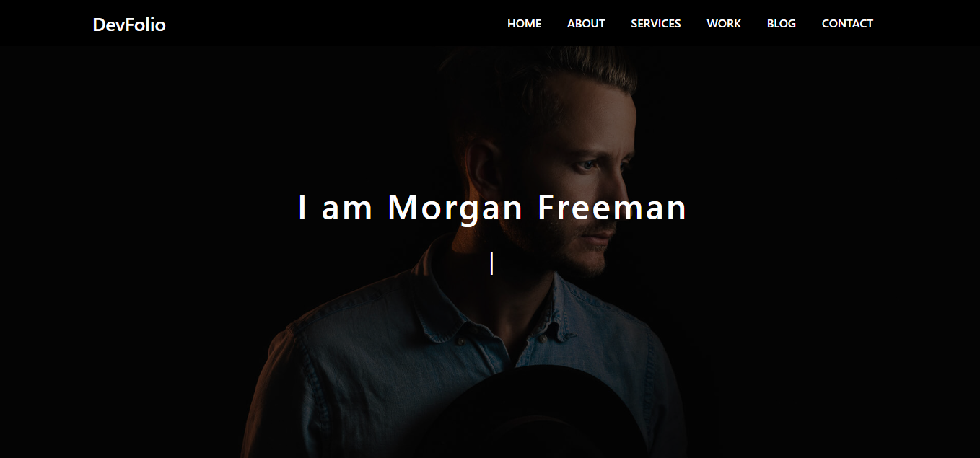Open the HOME navigation link
980x458 pixels.
coord(524,24)
